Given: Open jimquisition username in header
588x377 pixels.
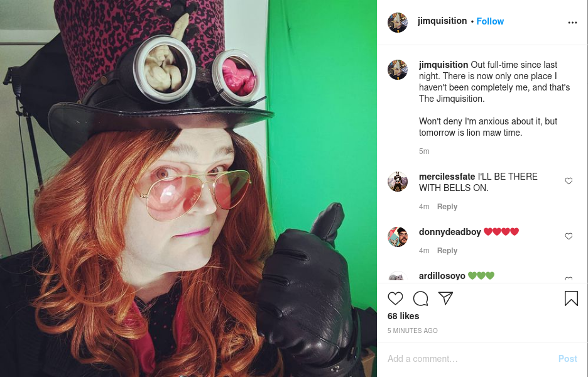Looking at the screenshot, I should [x=442, y=21].
